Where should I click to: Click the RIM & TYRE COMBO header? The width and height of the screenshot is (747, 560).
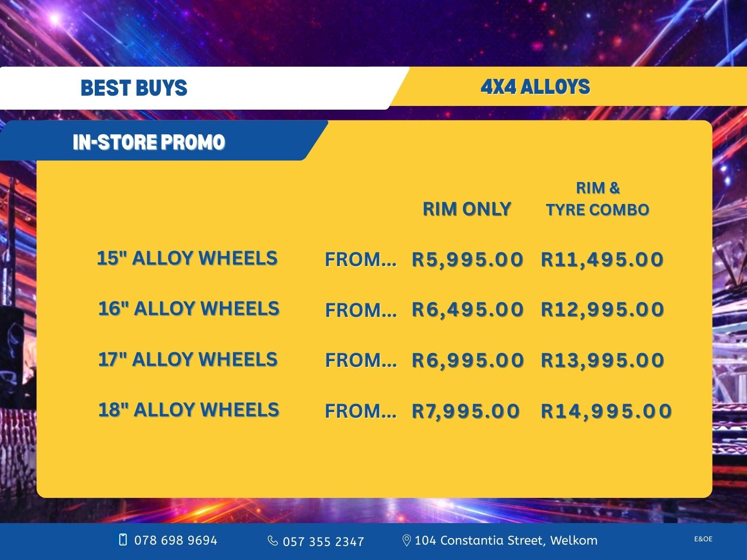coord(598,199)
